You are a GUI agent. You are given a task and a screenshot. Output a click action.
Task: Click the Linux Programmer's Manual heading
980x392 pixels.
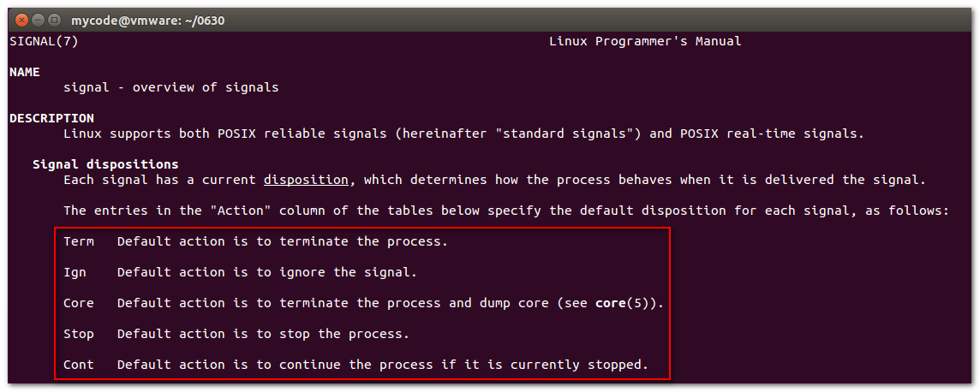pos(645,42)
